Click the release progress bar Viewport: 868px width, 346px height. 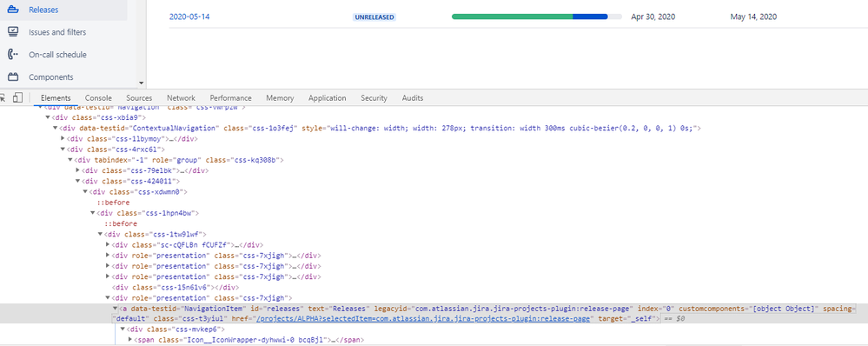(537, 17)
